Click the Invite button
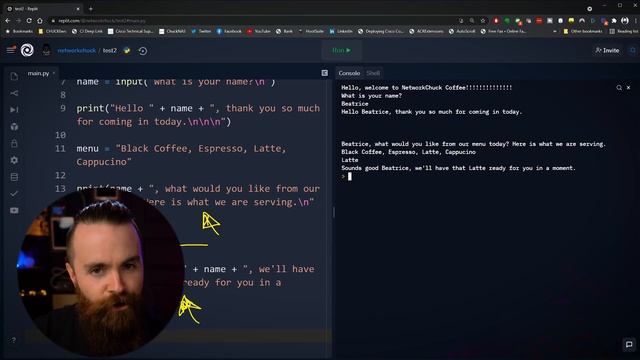The image size is (640, 360). (607, 50)
